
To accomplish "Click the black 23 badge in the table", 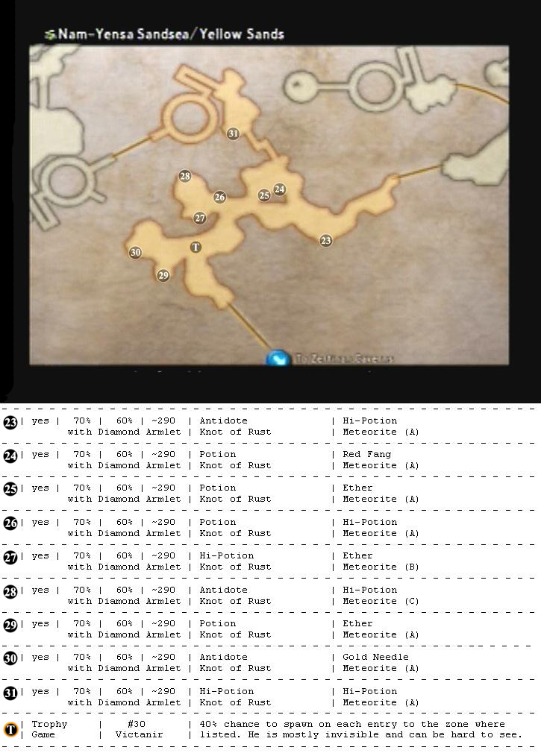I will (x=10, y=423).
